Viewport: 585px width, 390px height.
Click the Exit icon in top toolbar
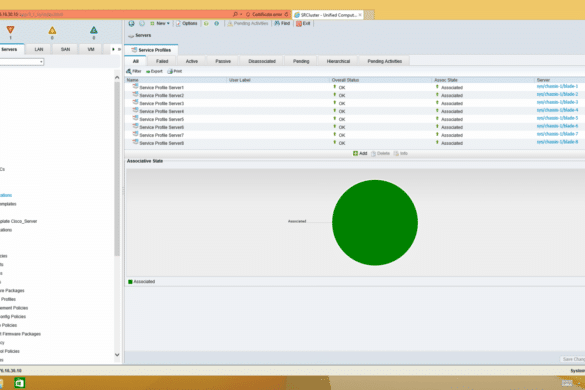[x=299, y=24]
